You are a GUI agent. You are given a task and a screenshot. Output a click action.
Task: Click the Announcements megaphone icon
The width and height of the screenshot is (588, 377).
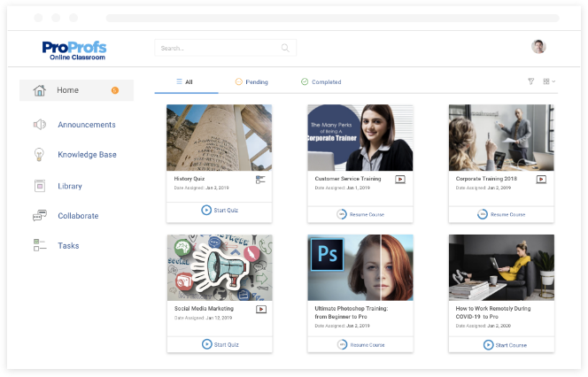pyautogui.click(x=39, y=125)
